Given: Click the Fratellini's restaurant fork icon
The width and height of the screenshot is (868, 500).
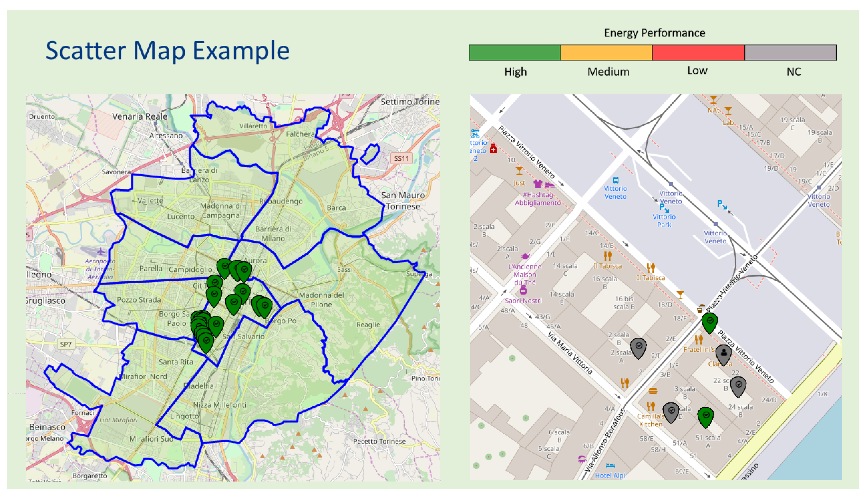Looking at the screenshot, I should click(x=699, y=340).
